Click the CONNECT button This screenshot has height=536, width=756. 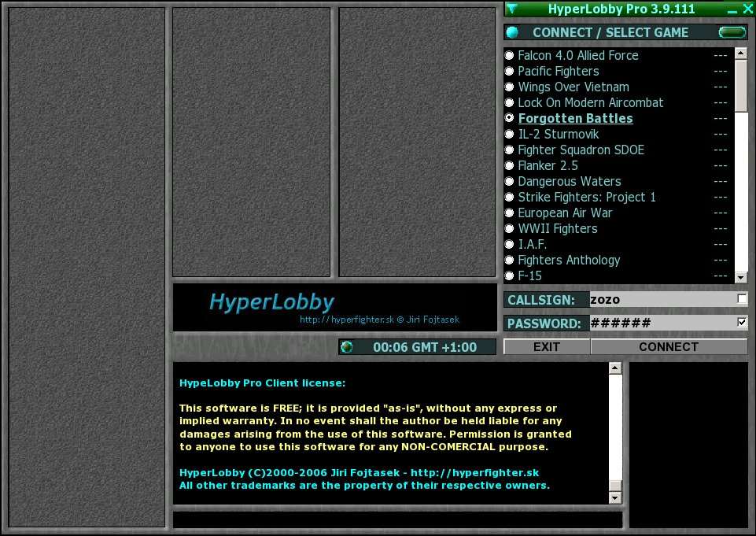[669, 347]
